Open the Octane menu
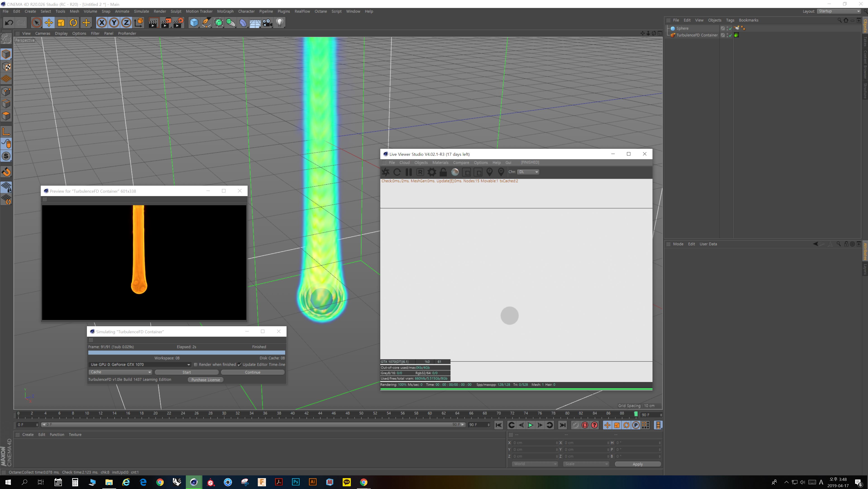Screen dimensions: 868x489 pyautogui.click(x=320, y=11)
